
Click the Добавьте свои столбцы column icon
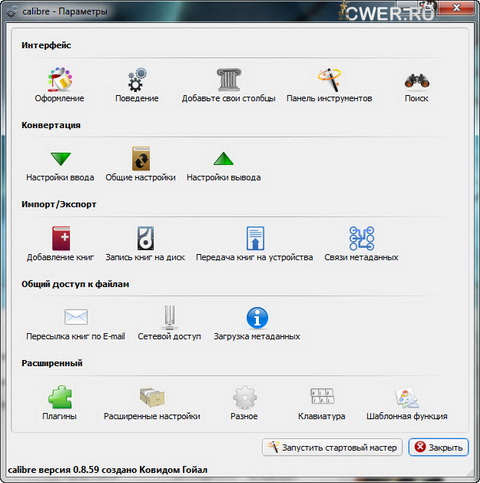[229, 79]
